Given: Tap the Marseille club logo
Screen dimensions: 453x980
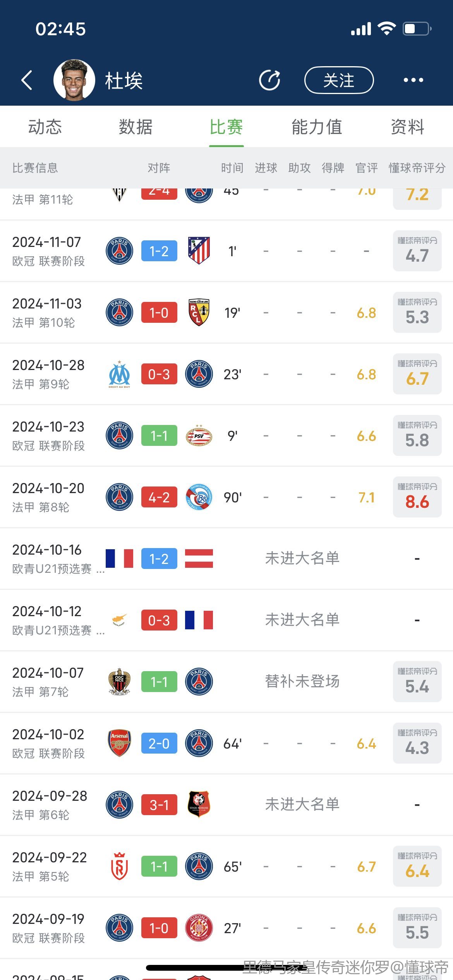Looking at the screenshot, I should click(119, 374).
